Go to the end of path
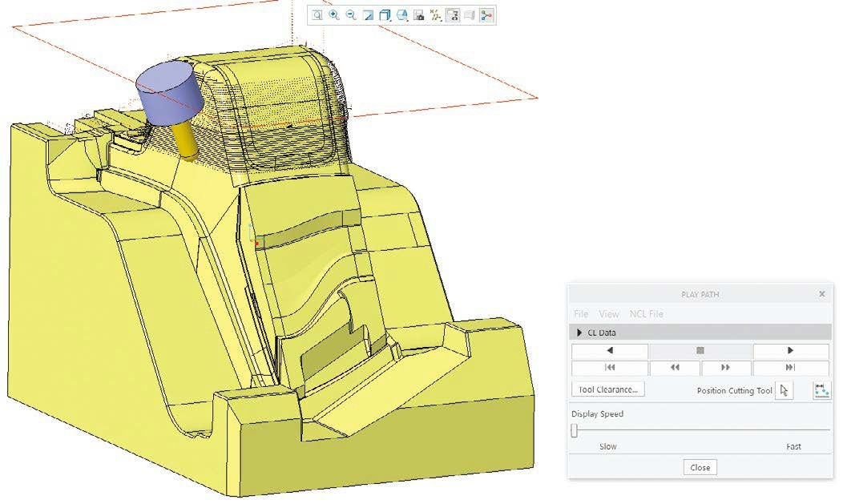Viewport: 843px width, 504px height. pyautogui.click(x=790, y=368)
